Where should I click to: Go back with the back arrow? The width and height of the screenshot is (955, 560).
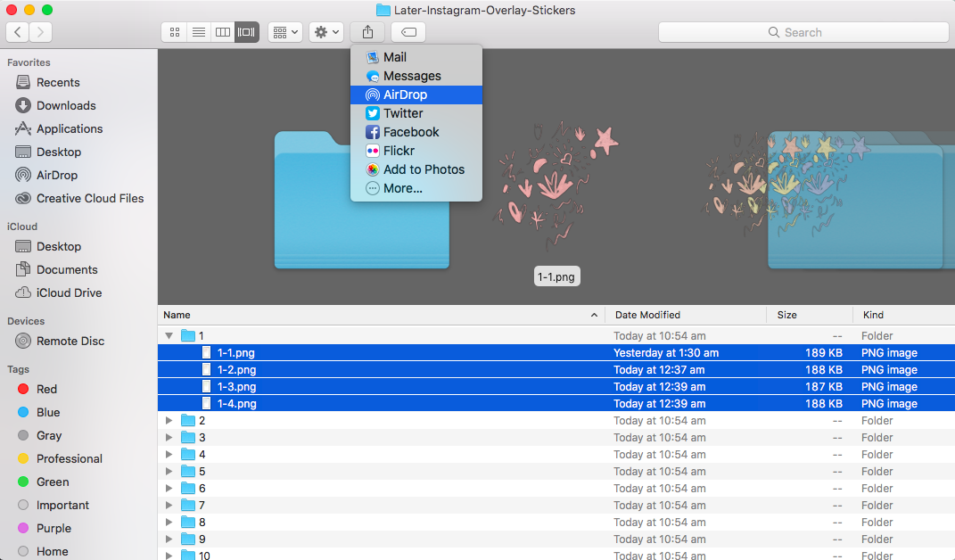18,32
